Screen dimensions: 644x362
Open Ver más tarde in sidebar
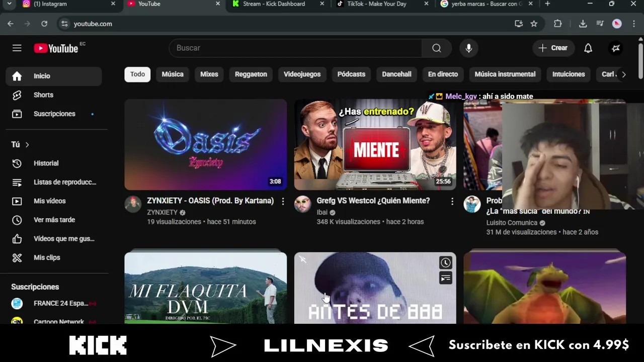pyautogui.click(x=54, y=220)
